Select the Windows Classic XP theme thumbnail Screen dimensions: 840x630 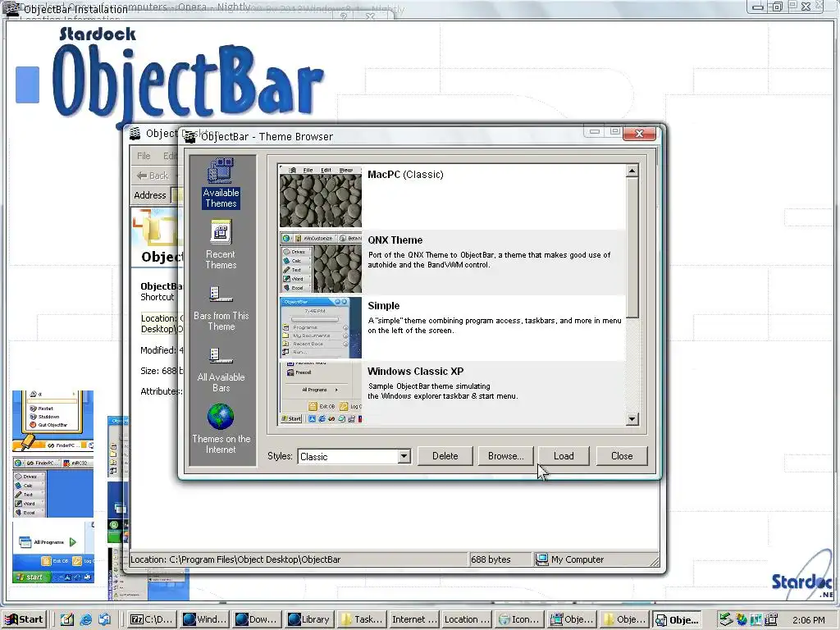321,393
